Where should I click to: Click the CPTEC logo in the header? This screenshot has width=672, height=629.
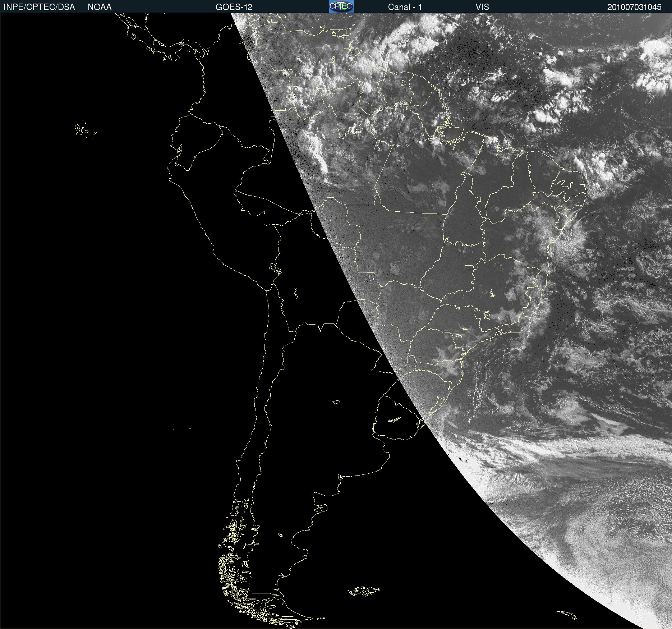point(341,6)
